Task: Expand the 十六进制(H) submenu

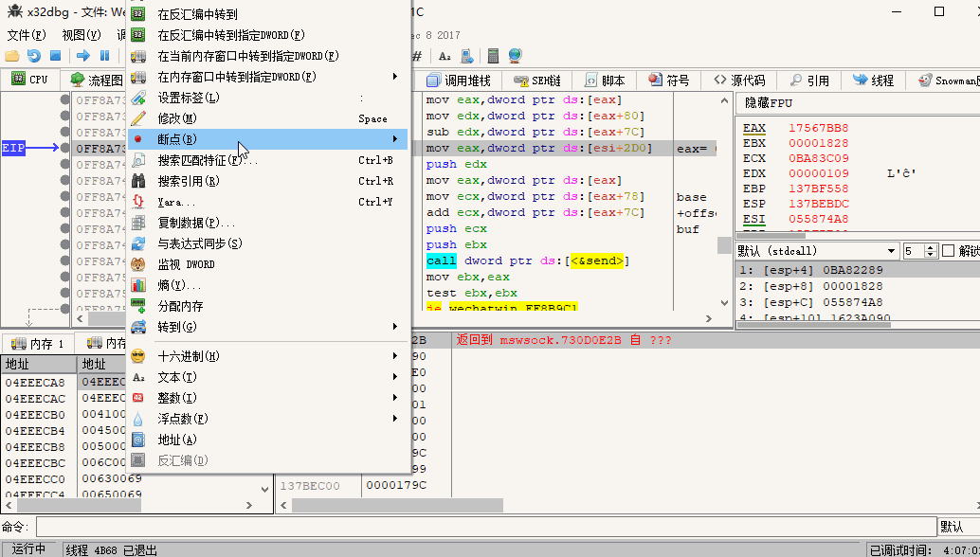Action: tap(267, 356)
